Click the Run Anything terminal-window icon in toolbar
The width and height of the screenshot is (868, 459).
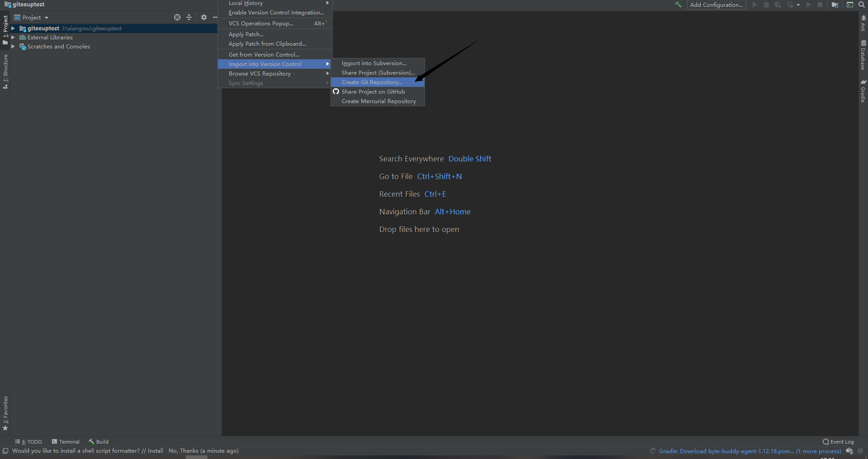point(850,4)
